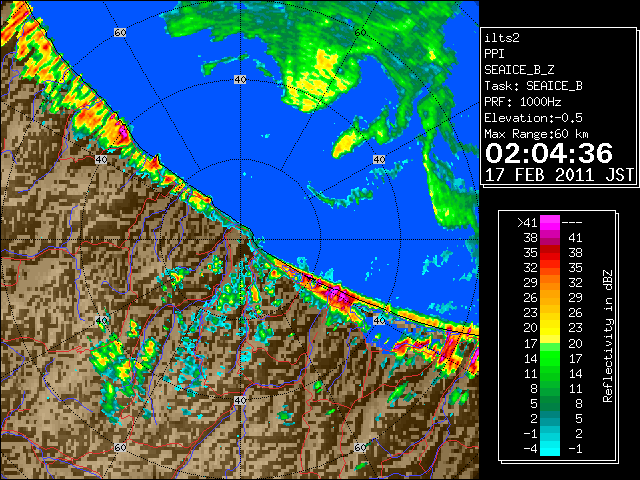The width and height of the screenshot is (640, 480).
Task: Select the "---" legend entry
Action: pos(572,223)
